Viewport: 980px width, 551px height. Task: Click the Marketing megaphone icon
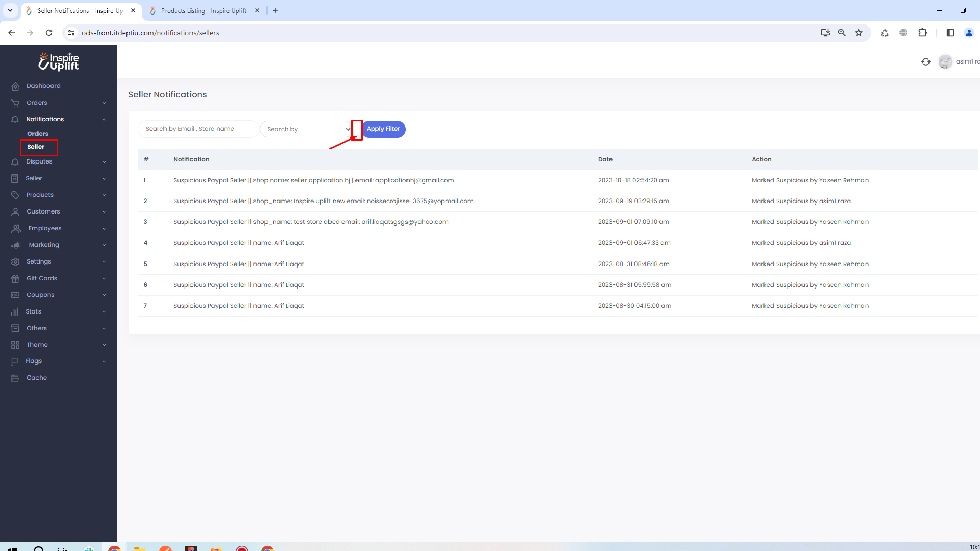coord(16,245)
